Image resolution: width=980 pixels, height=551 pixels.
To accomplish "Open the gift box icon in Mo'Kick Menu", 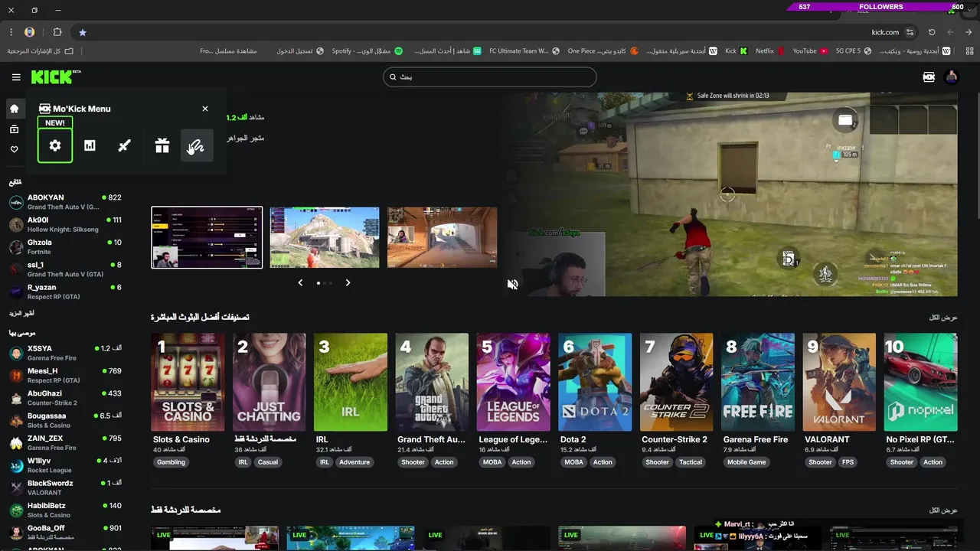I will click(x=162, y=145).
